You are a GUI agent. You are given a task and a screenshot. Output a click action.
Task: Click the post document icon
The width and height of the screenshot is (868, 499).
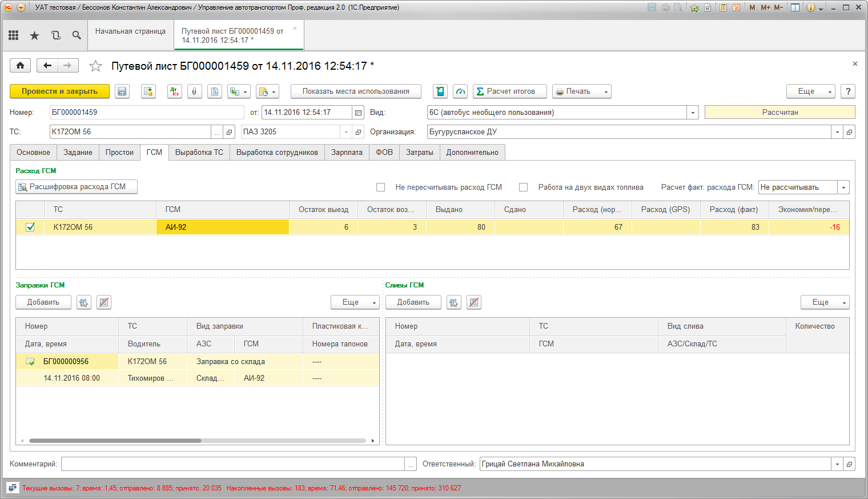tap(148, 91)
